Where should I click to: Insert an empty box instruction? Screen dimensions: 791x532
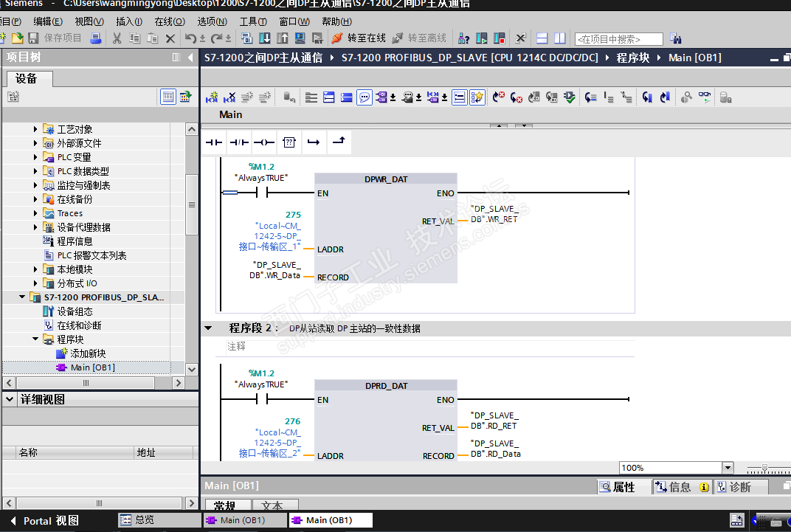(x=289, y=142)
